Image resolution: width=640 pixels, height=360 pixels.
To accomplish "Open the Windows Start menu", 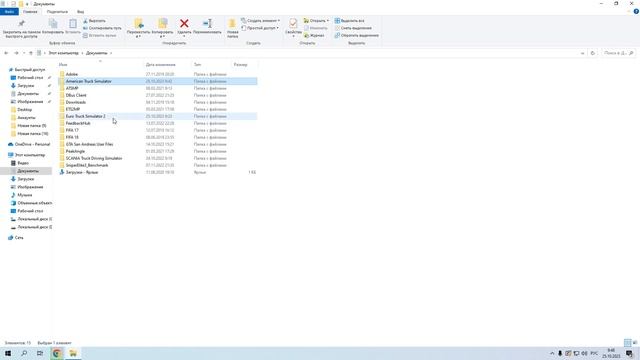I will pyautogui.click(x=8, y=353).
